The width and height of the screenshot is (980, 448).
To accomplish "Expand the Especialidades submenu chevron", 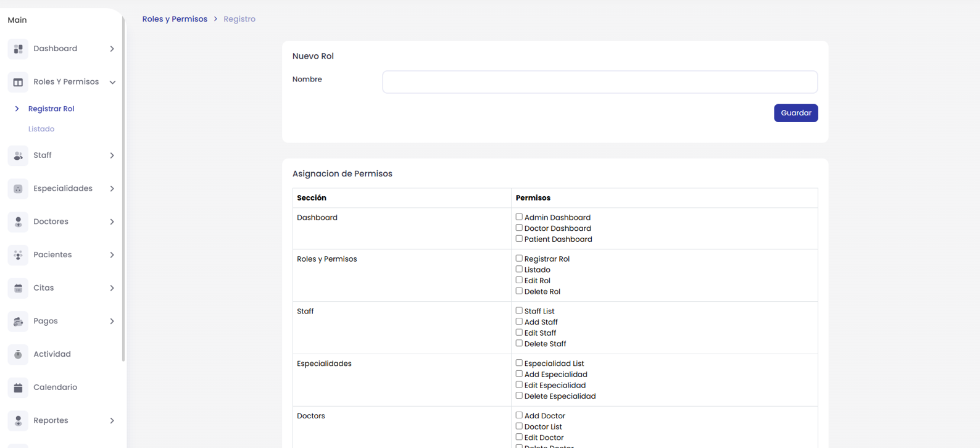I will pos(112,189).
